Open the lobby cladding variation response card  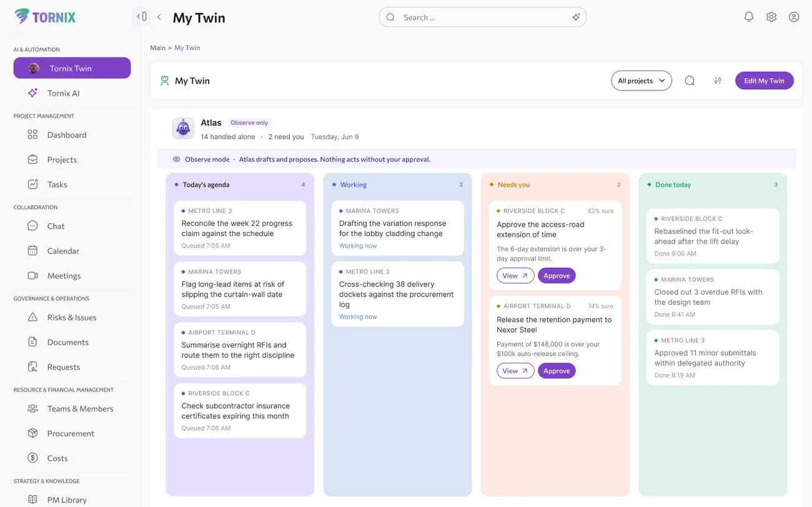coord(397,228)
